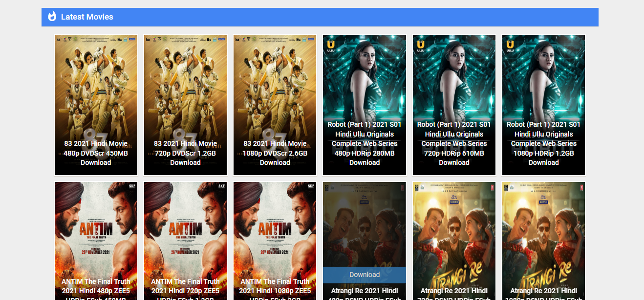Click the SKF logo on ANTIM 480p poster
Viewport: 644px width, 300px height.
(132, 186)
